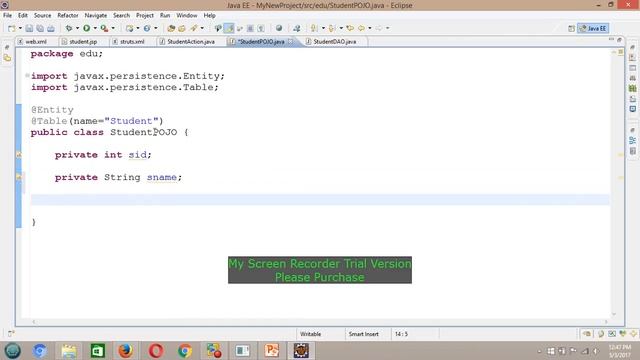Image resolution: width=640 pixels, height=360 pixels.
Task: Toggle Mark Occurrences highlighted icon
Action: click(x=229, y=28)
